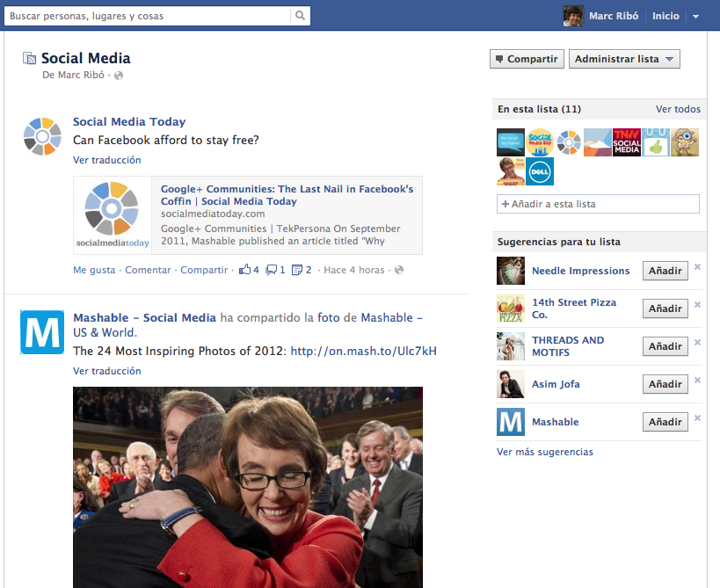Click Me gusta on first post
The image size is (720, 588).
pos(94,270)
